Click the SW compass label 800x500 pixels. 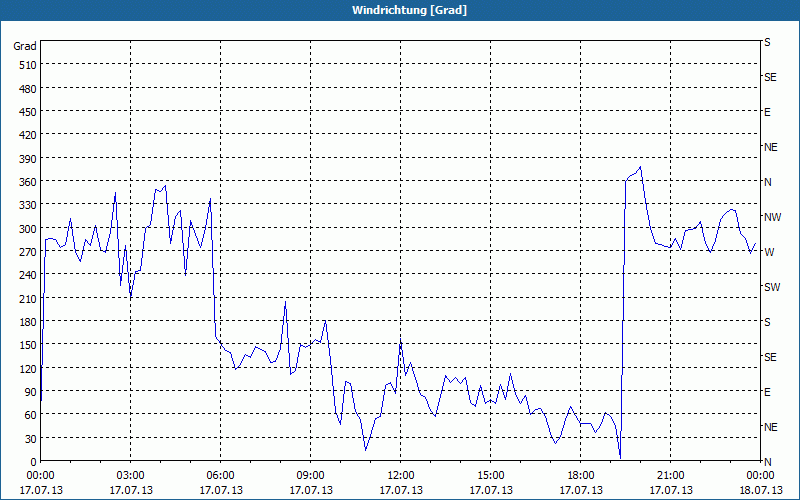click(772, 287)
